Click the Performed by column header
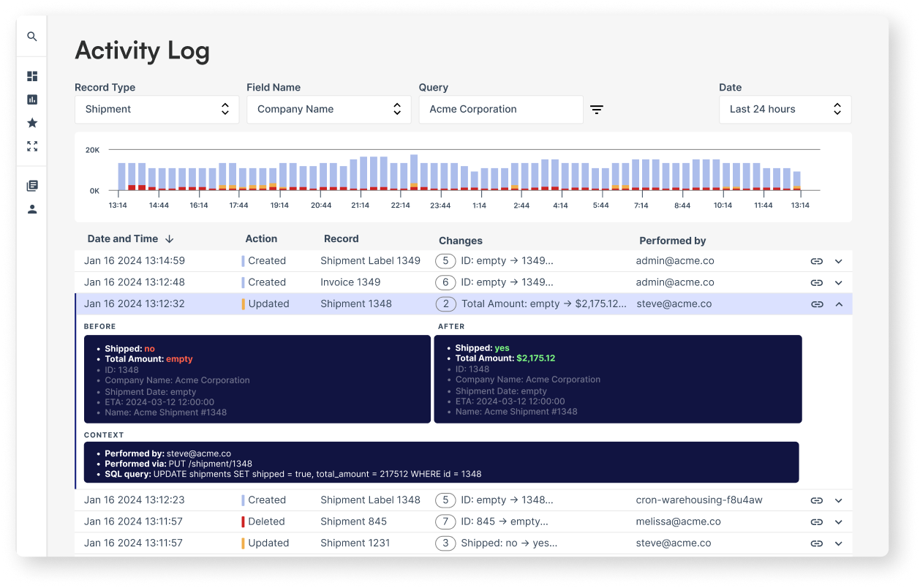The height and width of the screenshot is (588, 920). pos(673,240)
